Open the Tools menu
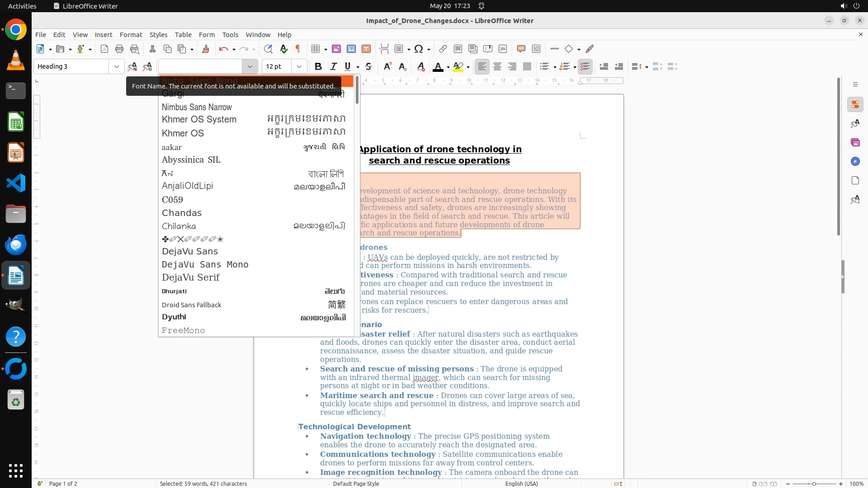 (230, 34)
